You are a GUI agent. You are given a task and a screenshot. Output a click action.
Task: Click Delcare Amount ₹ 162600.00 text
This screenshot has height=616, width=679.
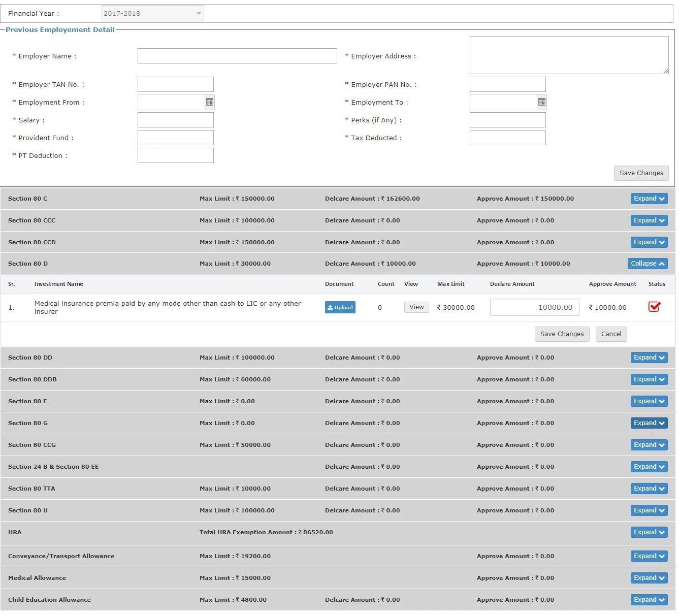click(372, 199)
